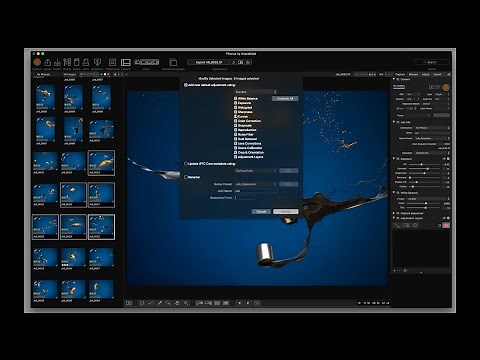This screenshot has height=360, width=480.
Task: Select the radial tool under Adjustment Layers
Action: tap(415, 225)
